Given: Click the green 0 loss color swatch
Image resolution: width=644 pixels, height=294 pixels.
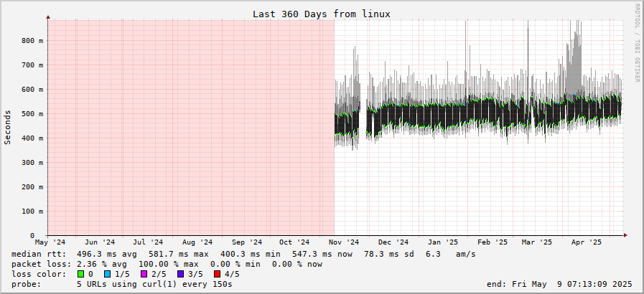Looking at the screenshot, I should (x=81, y=274).
